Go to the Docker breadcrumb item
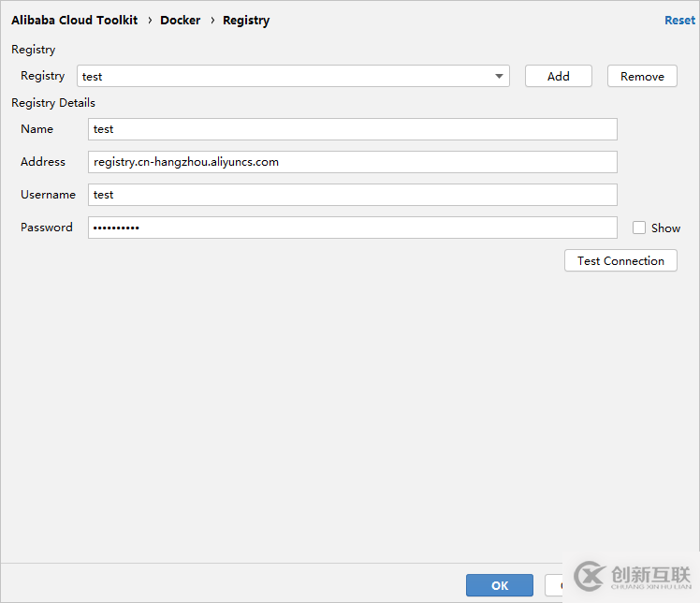The height and width of the screenshot is (603, 700). click(x=180, y=20)
